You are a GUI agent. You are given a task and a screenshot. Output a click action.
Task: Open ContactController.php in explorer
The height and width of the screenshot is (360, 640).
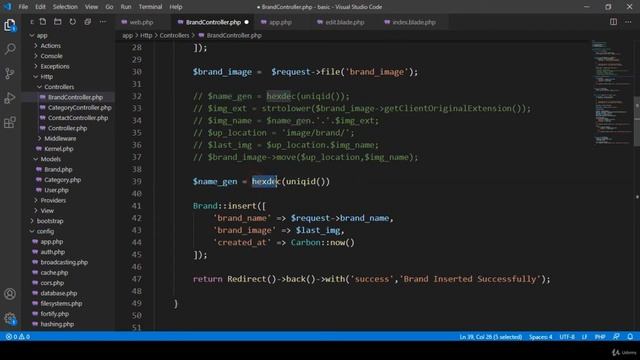[x=78, y=118]
